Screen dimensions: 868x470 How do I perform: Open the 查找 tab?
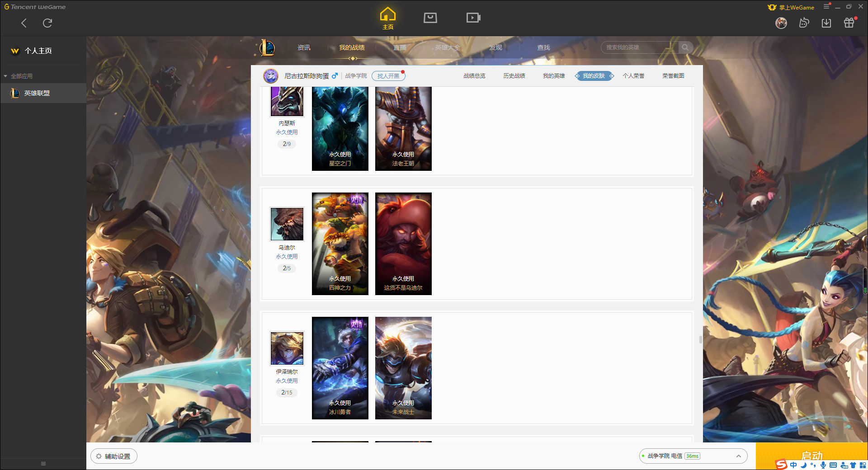pos(543,47)
